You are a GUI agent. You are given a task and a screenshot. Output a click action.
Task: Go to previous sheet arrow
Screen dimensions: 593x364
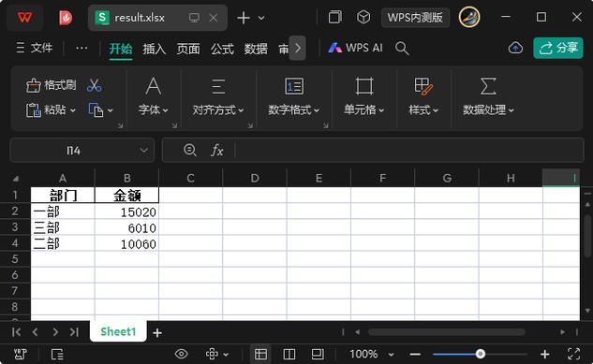(x=36, y=332)
